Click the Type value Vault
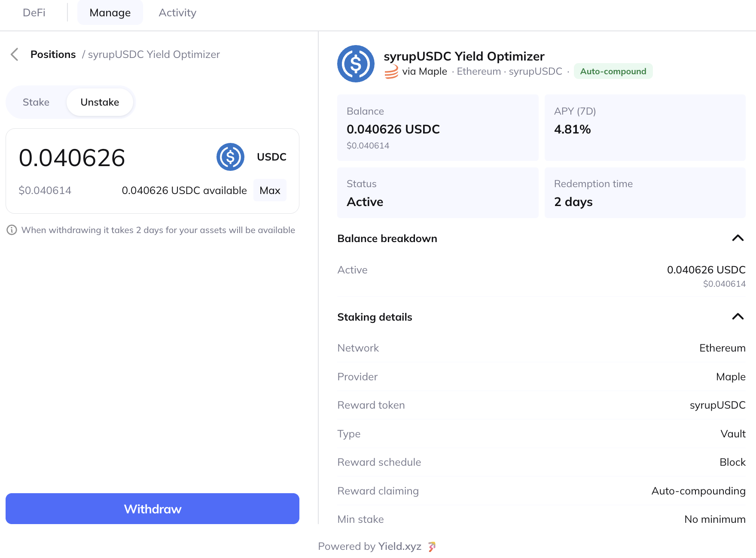 pos(733,434)
